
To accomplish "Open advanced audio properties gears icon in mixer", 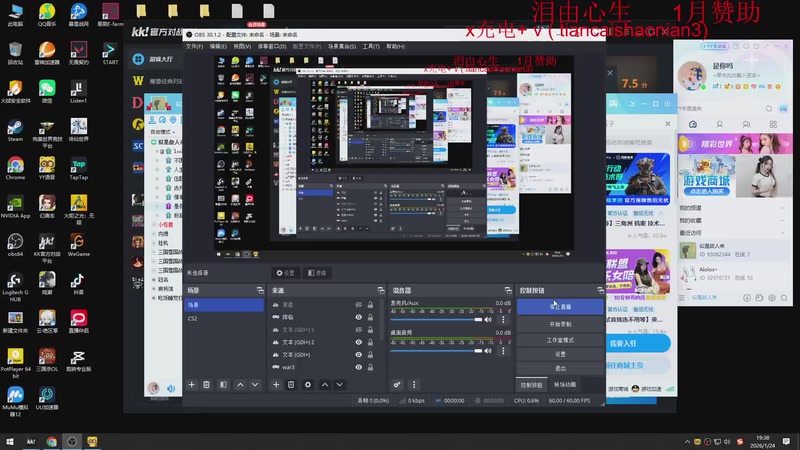I will coord(397,385).
